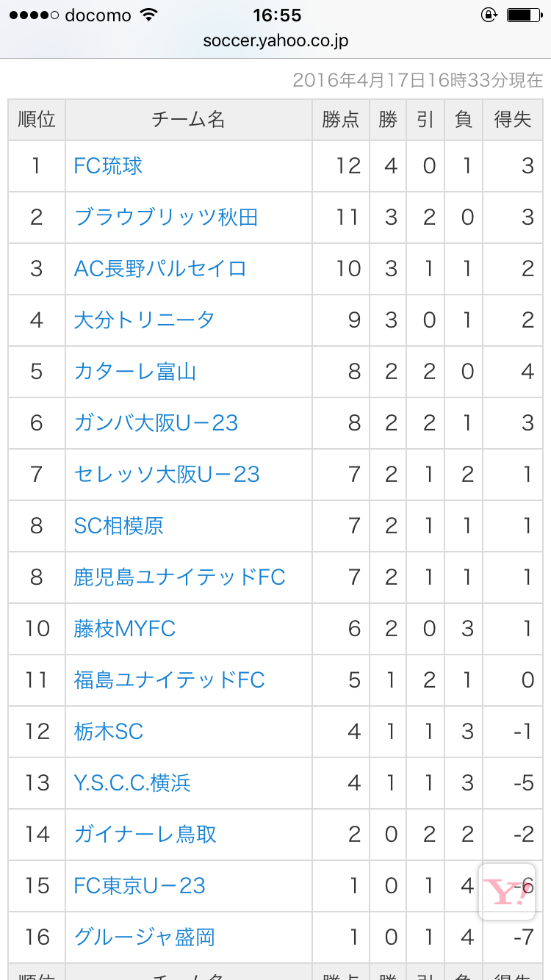Open the 大分トリニータ team link
This screenshot has height=980, width=551.
[x=144, y=320]
